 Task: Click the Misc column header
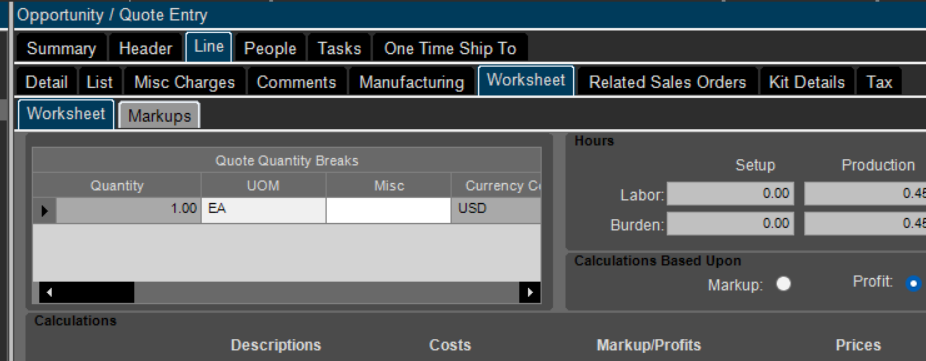click(x=389, y=186)
